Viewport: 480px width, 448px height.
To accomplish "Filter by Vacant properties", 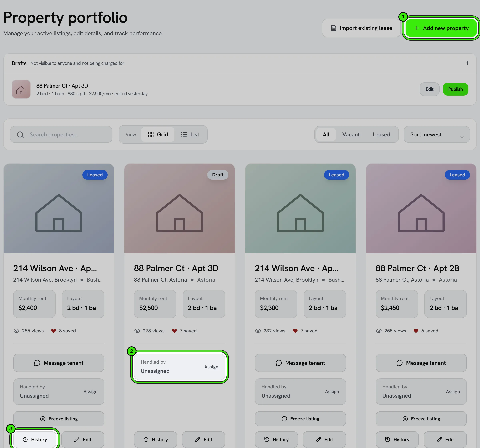I will [351, 134].
